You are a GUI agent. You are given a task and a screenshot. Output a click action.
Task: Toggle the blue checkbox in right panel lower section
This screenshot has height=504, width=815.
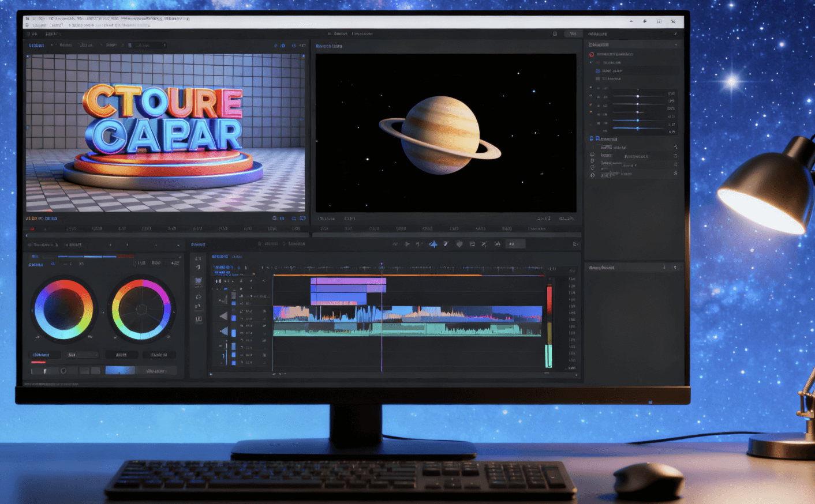(x=592, y=139)
